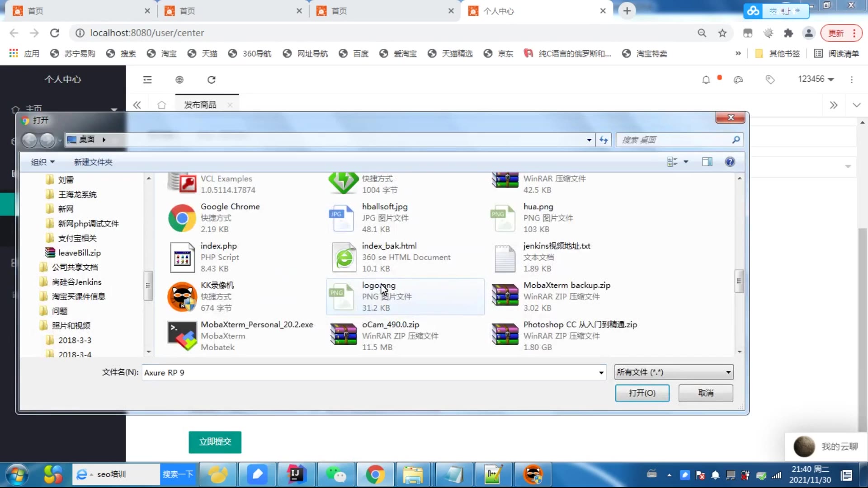Screen dimensions: 868x488
Task: Click the page refresh icon in header
Action: point(211,80)
